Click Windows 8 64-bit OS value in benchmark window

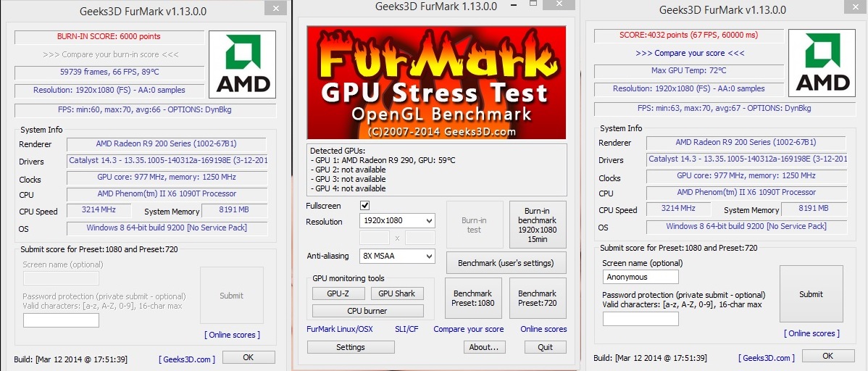point(746,227)
